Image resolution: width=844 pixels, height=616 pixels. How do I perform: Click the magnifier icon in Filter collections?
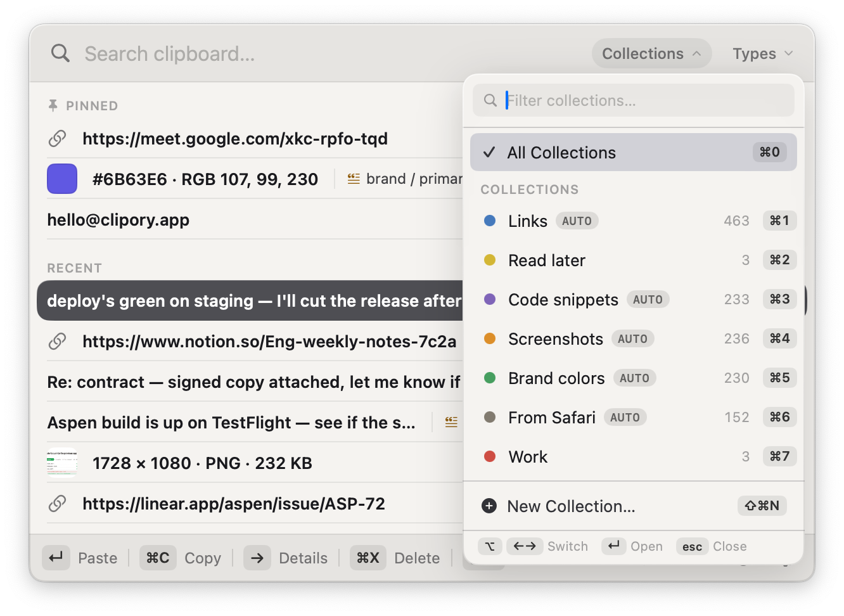tap(490, 100)
